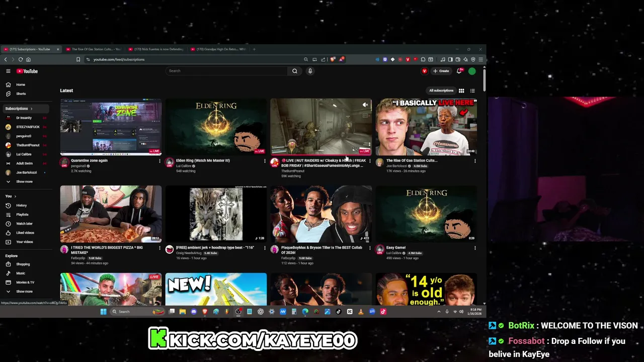Unmute the live preview video
644x362 pixels.
point(365,105)
